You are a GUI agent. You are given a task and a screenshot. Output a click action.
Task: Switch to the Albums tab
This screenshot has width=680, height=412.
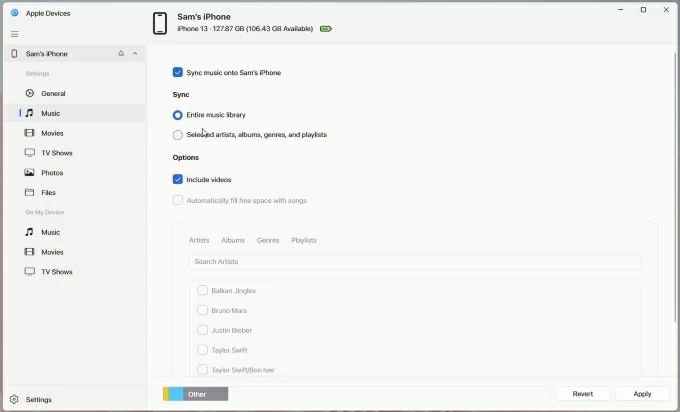click(233, 241)
